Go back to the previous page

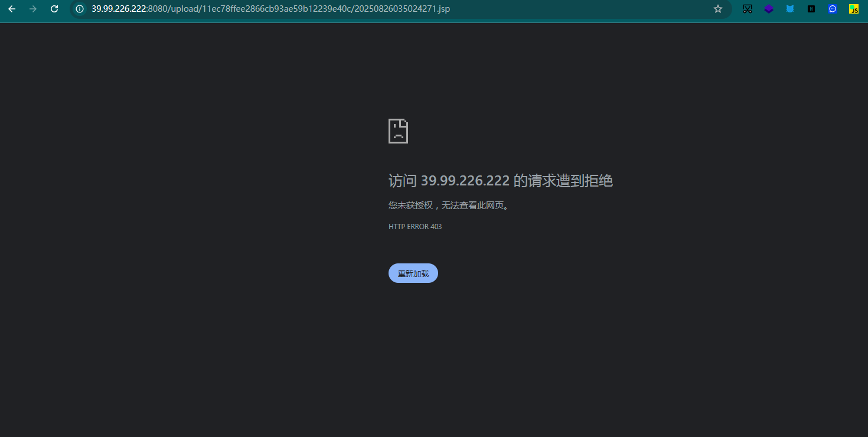[x=12, y=9]
